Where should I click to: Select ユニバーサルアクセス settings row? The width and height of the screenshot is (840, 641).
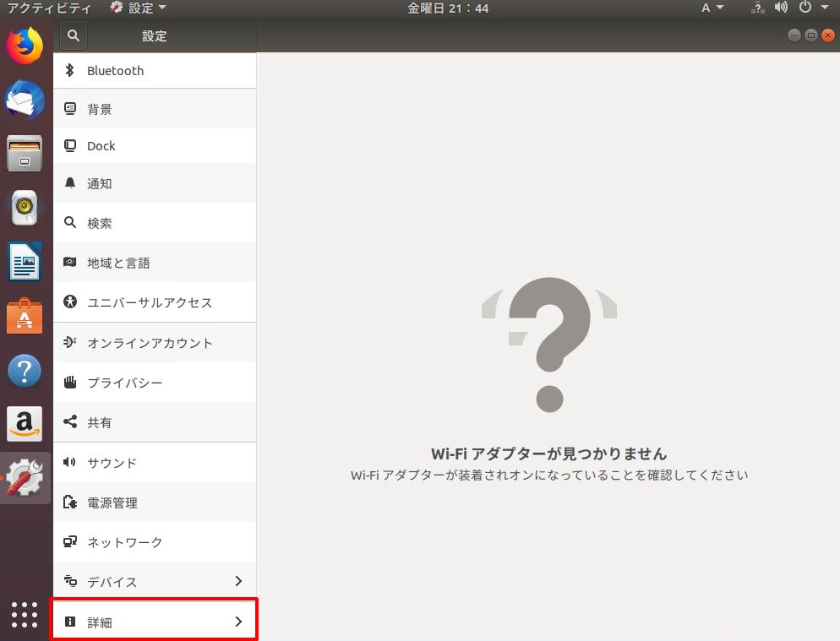(155, 302)
